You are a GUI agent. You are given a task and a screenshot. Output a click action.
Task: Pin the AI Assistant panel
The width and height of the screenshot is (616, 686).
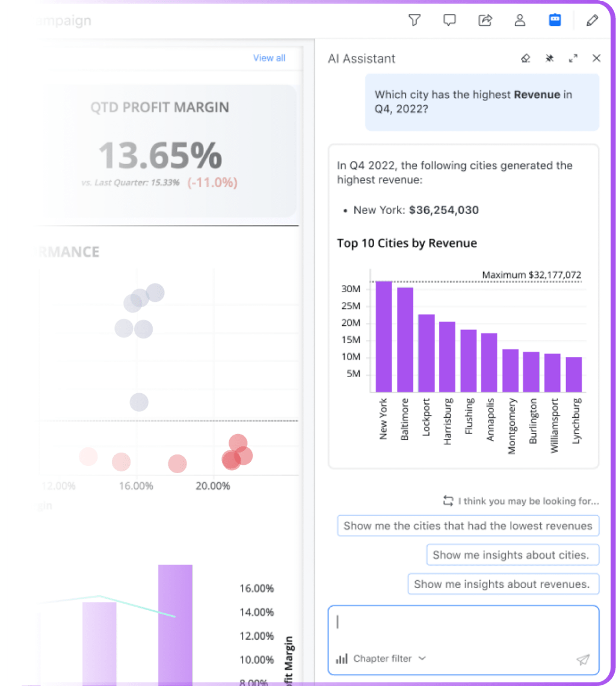[549, 58]
